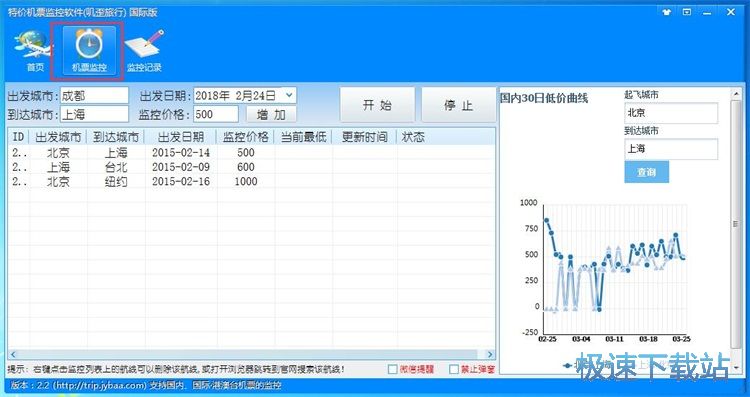750x397 pixels.
Task: Sort by the ID column header
Action: (19, 137)
